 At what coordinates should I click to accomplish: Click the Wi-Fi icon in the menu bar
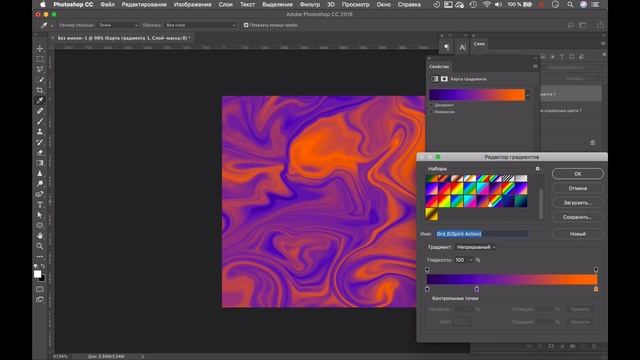(x=487, y=4)
